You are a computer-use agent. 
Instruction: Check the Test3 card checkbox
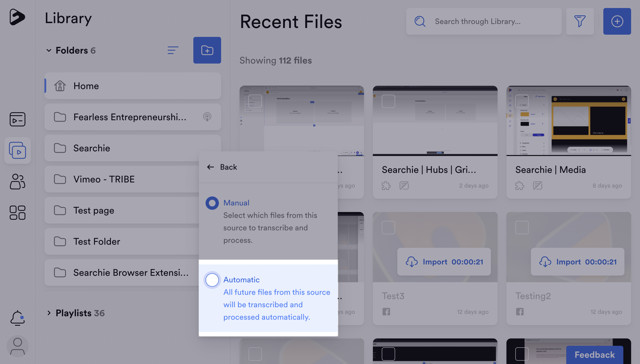click(388, 228)
